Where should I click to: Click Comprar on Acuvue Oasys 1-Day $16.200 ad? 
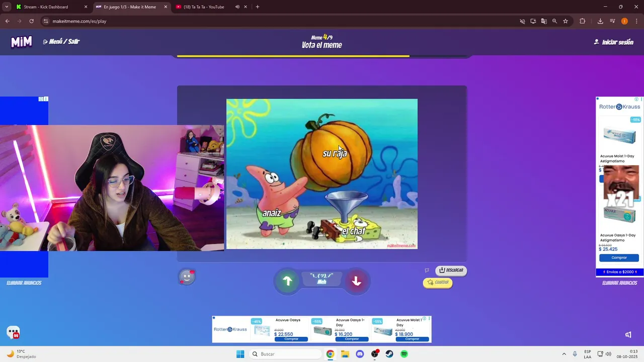click(352, 339)
